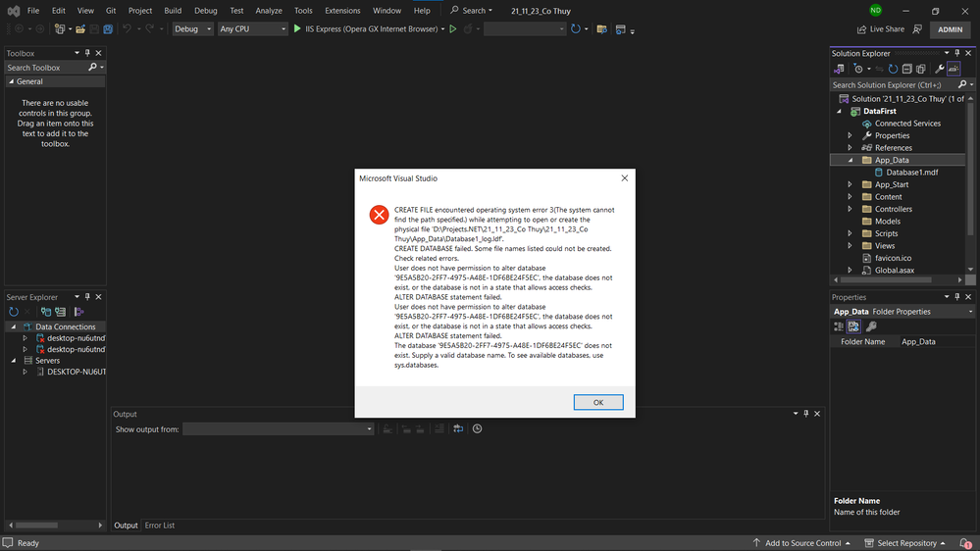Click the browser refresh icon in toolbar
980x551 pixels.
tap(576, 28)
